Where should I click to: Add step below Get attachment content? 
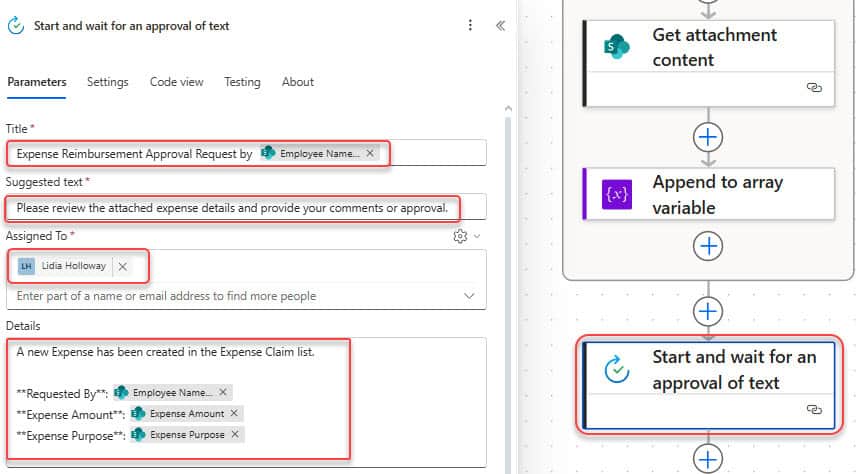click(x=708, y=137)
